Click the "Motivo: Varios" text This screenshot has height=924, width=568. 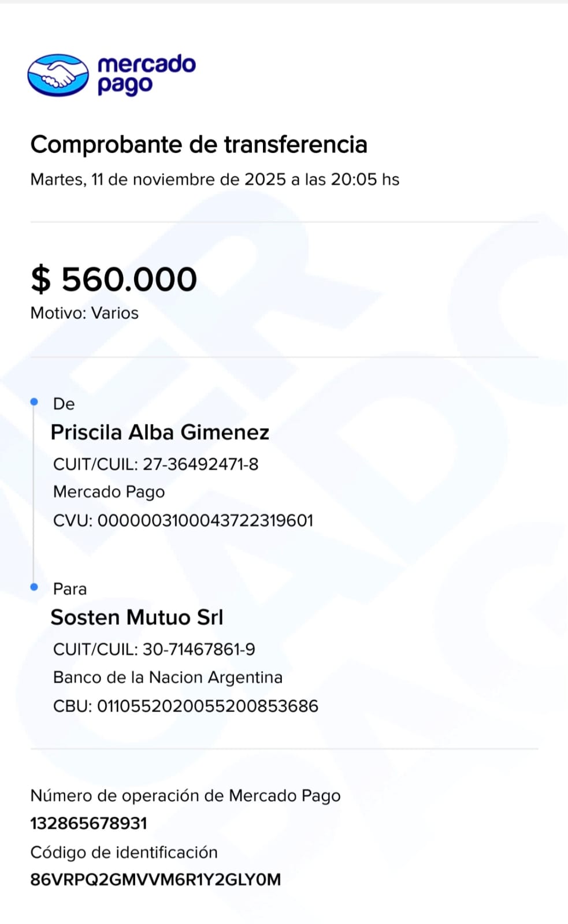[x=84, y=313]
